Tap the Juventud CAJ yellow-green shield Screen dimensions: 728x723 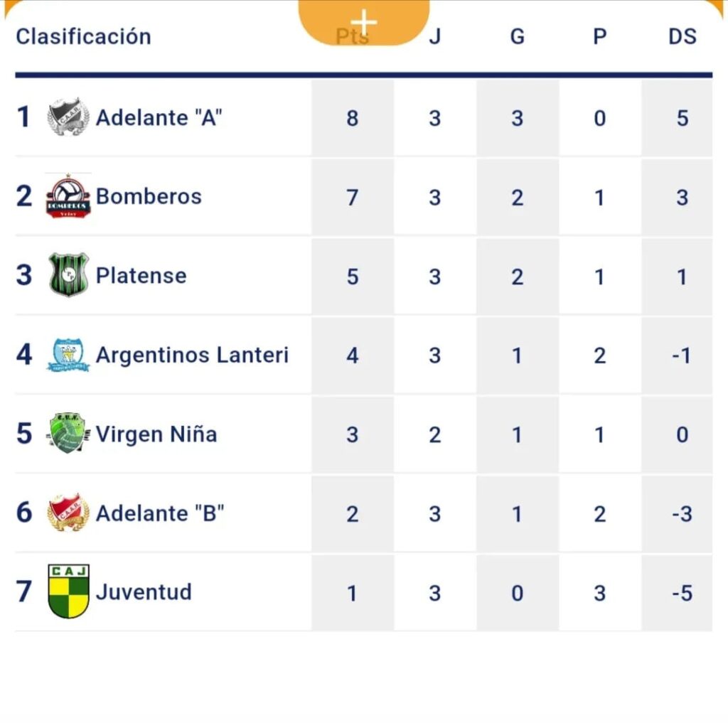[x=68, y=591]
